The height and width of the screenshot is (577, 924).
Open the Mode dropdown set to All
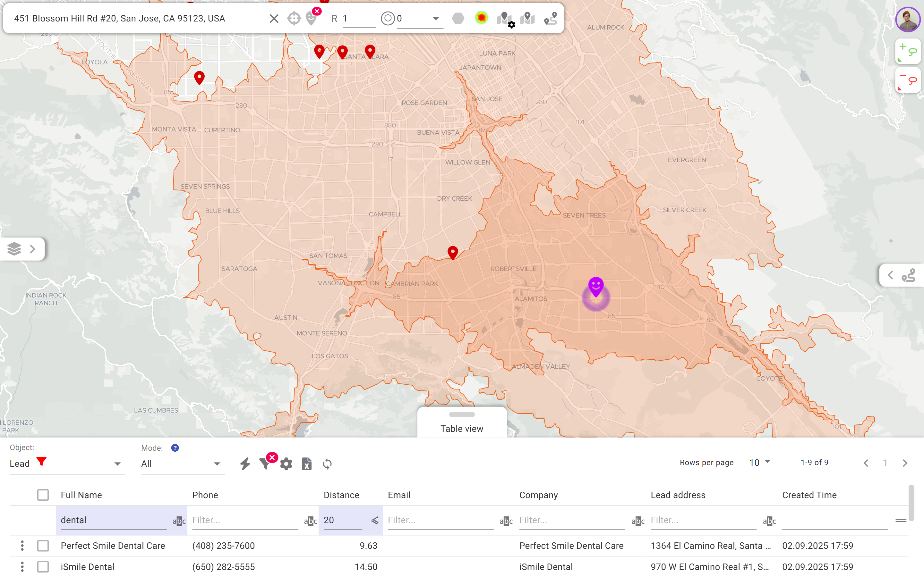pyautogui.click(x=182, y=464)
